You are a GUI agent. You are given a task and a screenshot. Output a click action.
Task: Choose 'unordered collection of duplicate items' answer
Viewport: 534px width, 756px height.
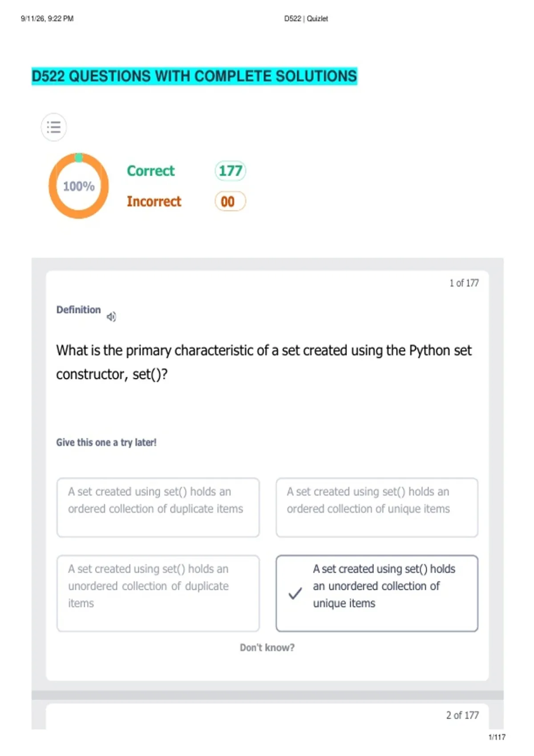[x=158, y=593]
